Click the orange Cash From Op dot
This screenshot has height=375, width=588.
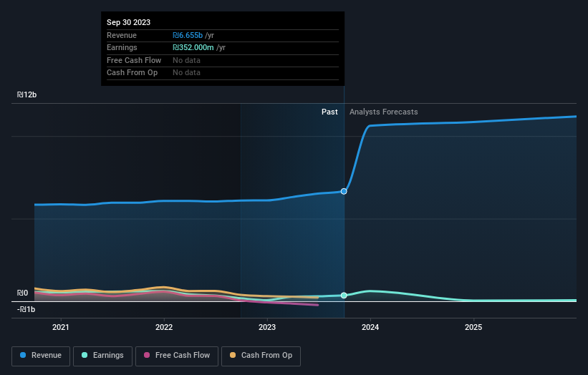(x=233, y=355)
